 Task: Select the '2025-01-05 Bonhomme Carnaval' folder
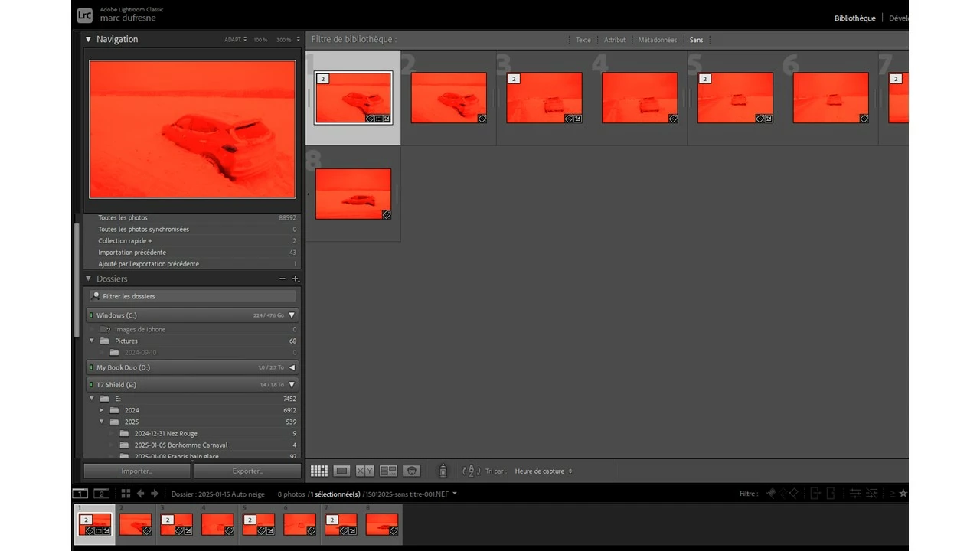point(181,445)
